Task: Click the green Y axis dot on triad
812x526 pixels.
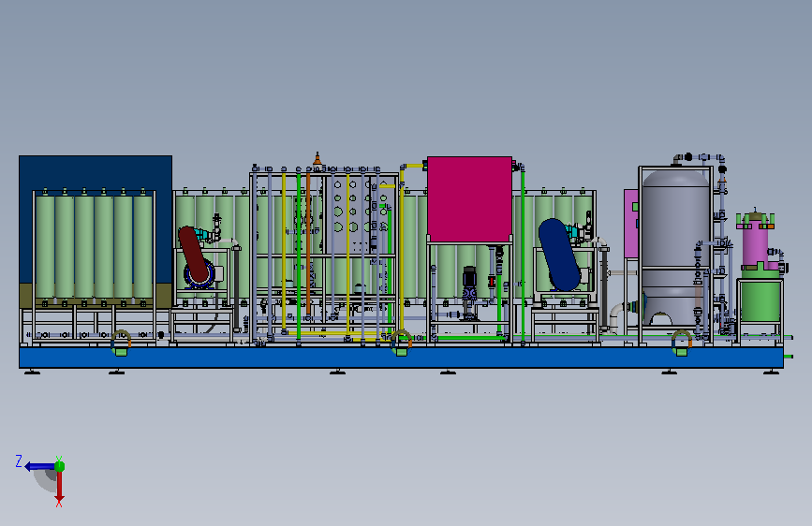Action: point(60,466)
